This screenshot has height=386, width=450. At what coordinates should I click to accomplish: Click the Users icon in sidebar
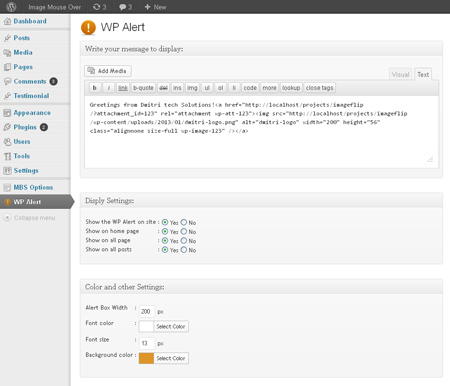point(7,142)
